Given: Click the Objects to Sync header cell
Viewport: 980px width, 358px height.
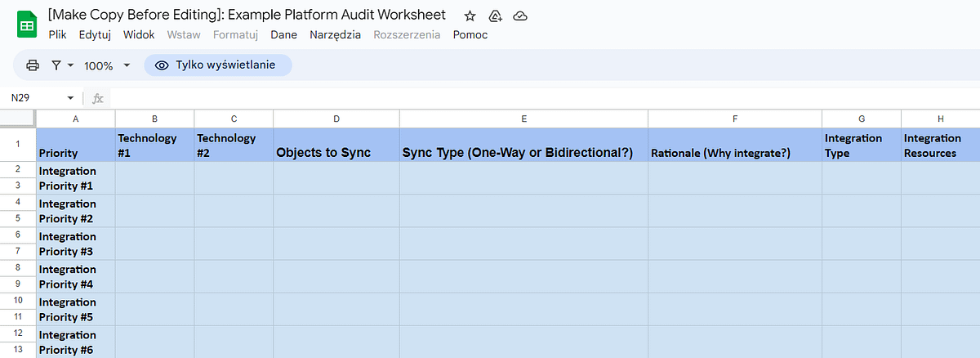Looking at the screenshot, I should [x=336, y=145].
